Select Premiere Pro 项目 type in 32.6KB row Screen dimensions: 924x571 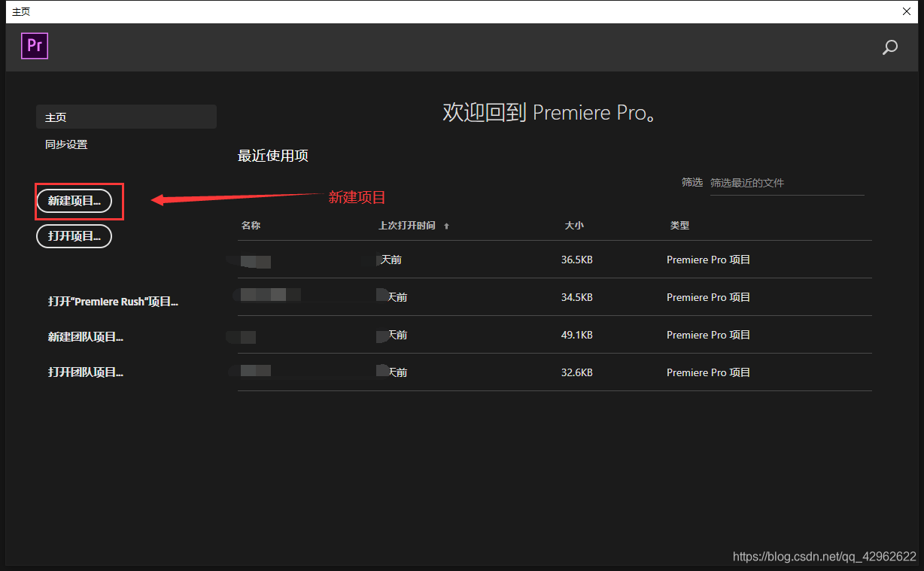point(709,372)
